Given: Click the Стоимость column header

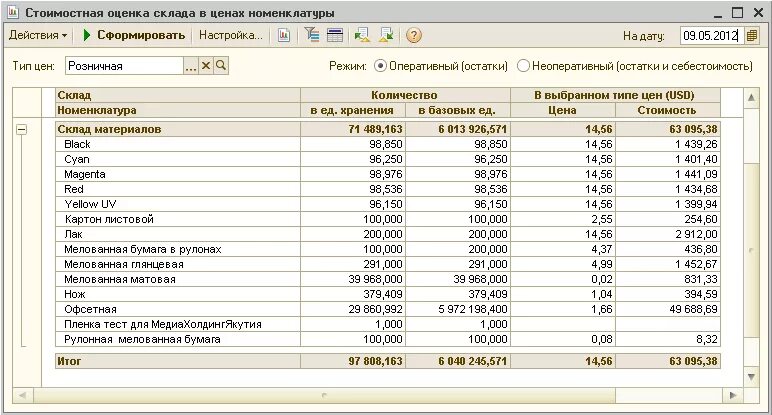Looking at the screenshot, I should [x=667, y=110].
